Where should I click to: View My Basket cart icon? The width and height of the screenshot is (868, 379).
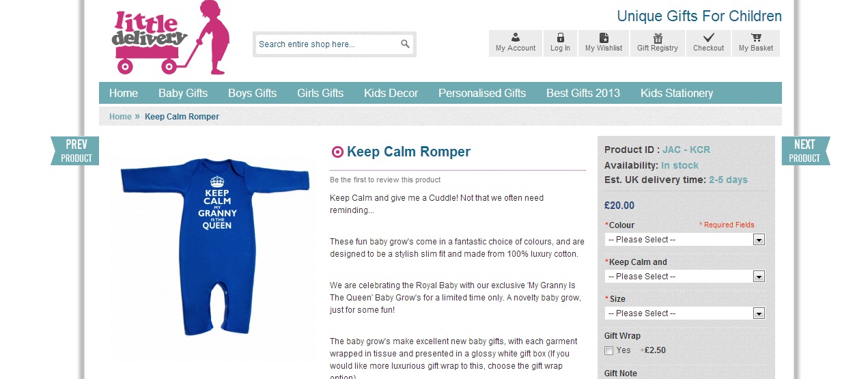pos(756,38)
